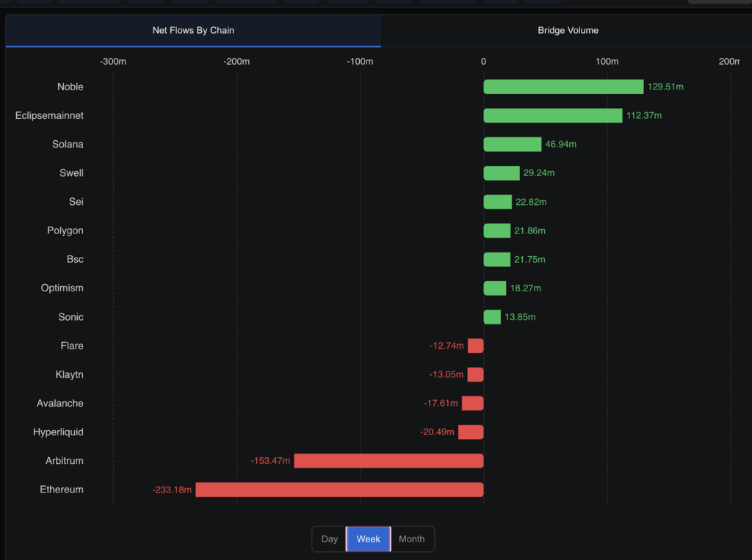Click the Solana chain label

pos(68,145)
